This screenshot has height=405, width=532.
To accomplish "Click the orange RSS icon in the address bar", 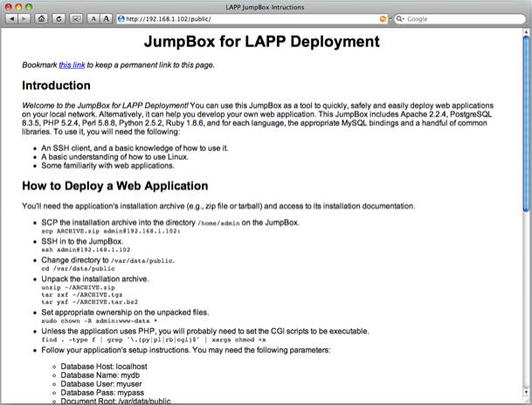I will pyautogui.click(x=383, y=19).
